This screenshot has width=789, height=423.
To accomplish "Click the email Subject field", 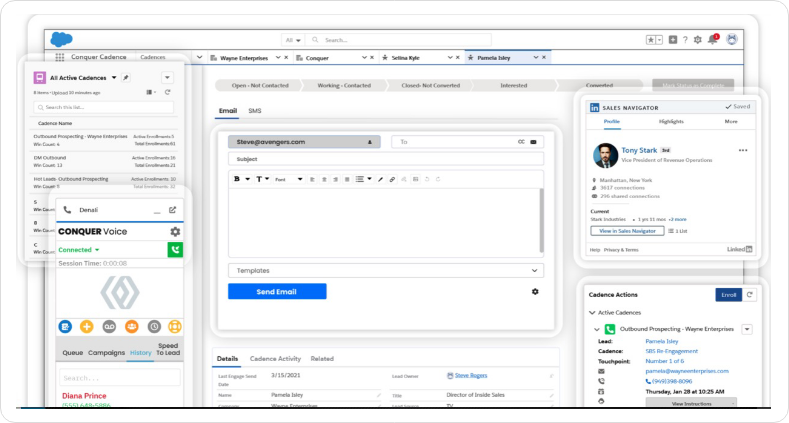I will [385, 159].
